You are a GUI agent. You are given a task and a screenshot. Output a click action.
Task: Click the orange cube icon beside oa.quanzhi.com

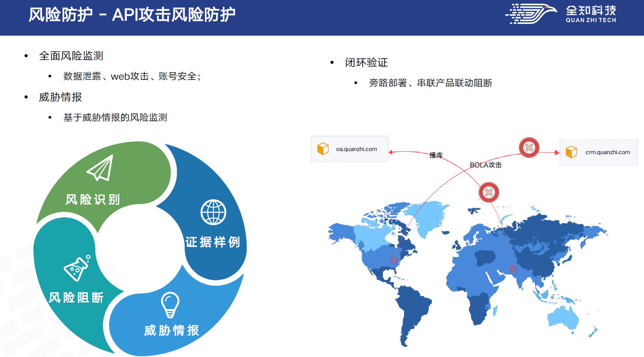323,149
